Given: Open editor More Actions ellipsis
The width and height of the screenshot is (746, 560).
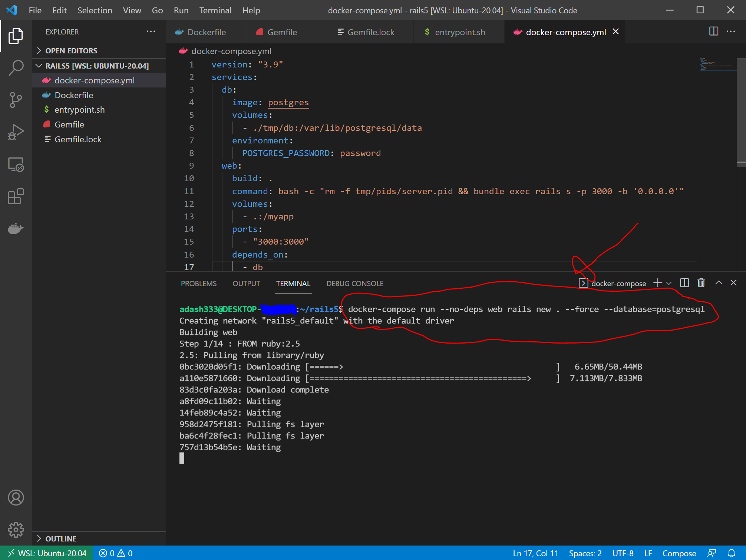Looking at the screenshot, I should (731, 32).
